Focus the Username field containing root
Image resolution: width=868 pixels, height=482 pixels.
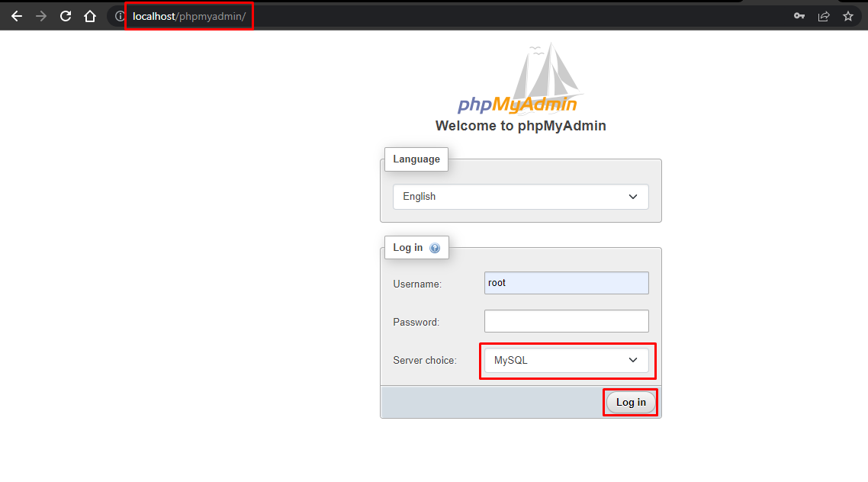click(x=566, y=283)
